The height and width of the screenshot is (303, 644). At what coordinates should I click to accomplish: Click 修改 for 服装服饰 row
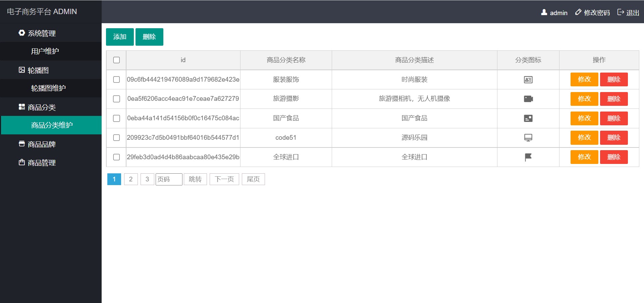point(584,80)
